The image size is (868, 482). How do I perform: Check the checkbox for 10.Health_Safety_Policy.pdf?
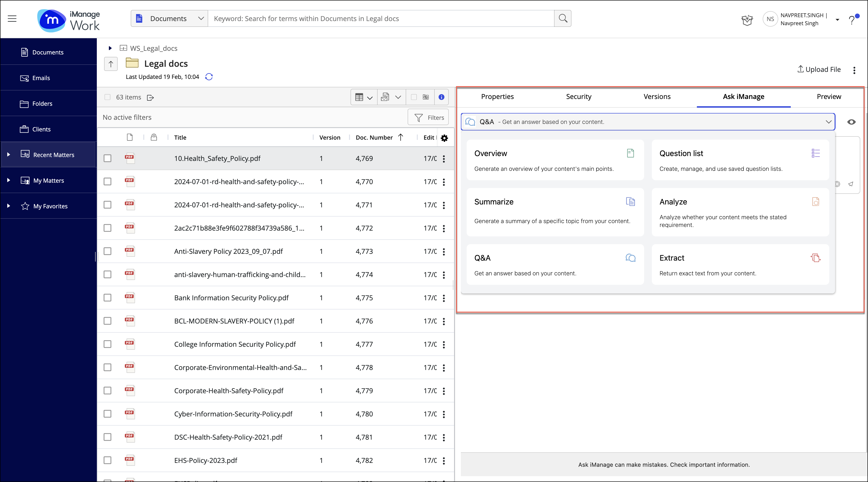pos(107,158)
